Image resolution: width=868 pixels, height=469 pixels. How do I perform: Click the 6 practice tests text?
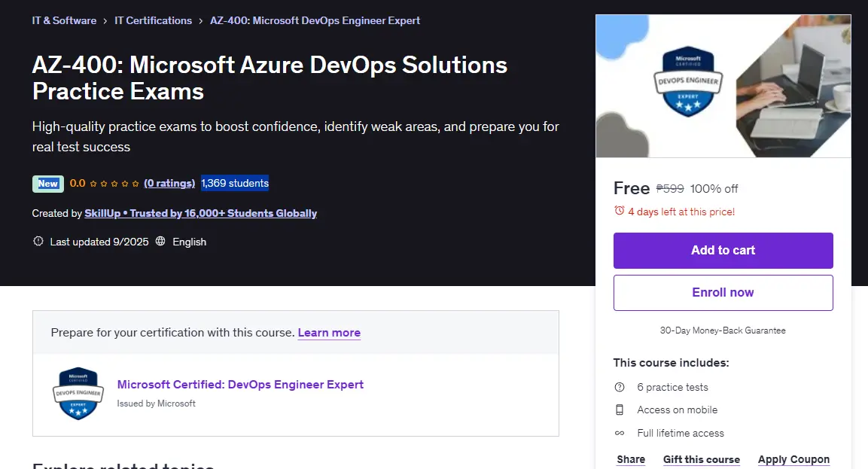(672, 387)
